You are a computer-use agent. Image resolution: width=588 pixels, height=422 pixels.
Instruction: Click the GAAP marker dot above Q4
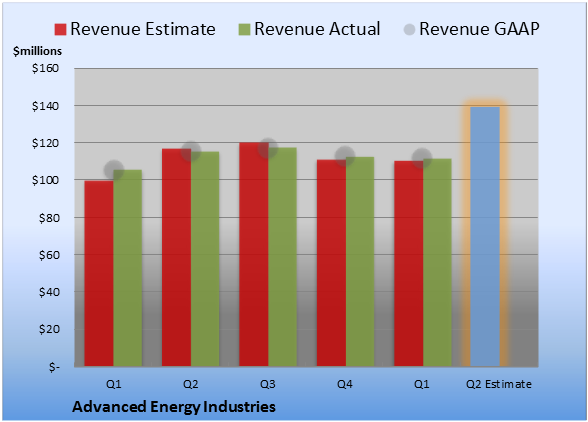(345, 156)
